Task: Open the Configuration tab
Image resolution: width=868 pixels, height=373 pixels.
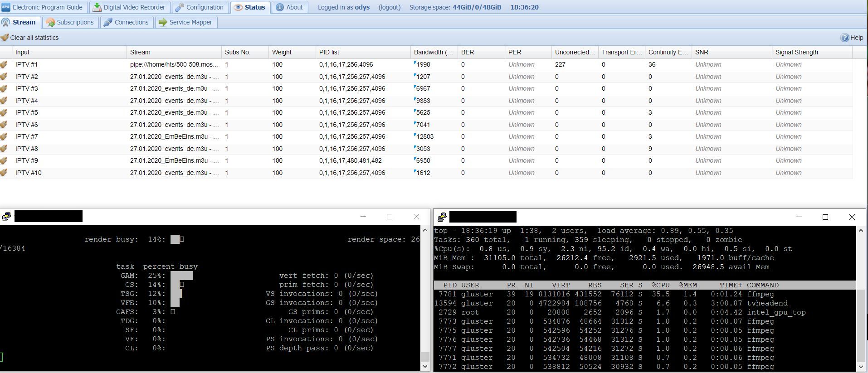Action: 200,7
